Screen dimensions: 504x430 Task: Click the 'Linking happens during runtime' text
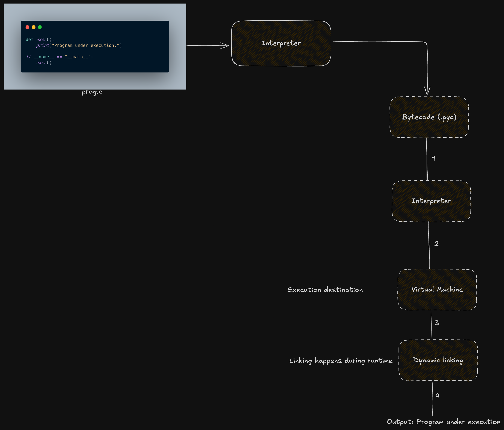pyautogui.click(x=340, y=361)
